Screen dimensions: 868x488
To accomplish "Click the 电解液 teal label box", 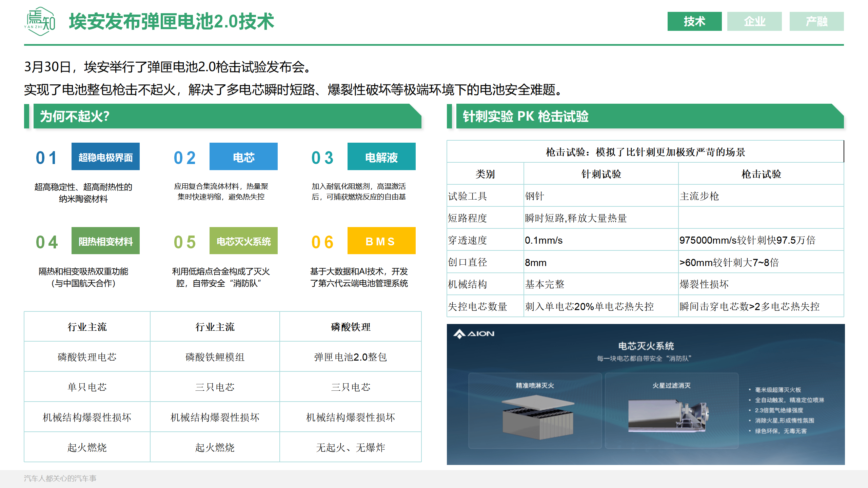I will tap(381, 156).
